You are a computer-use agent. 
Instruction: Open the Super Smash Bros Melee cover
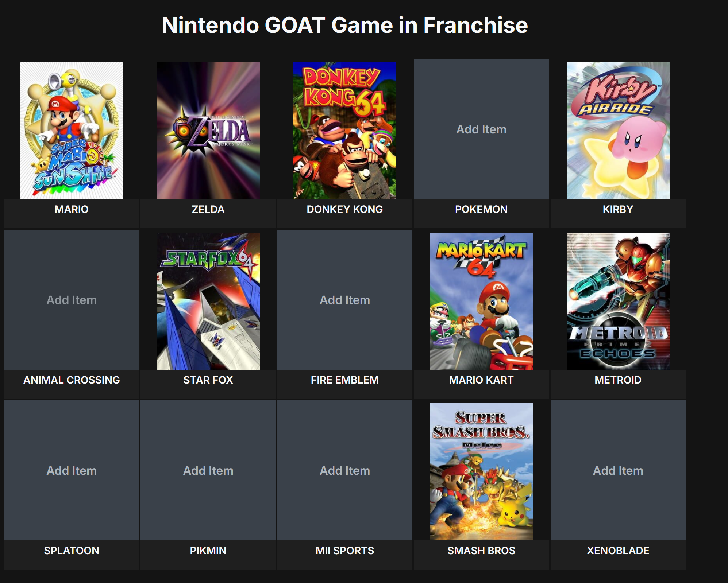(481, 472)
